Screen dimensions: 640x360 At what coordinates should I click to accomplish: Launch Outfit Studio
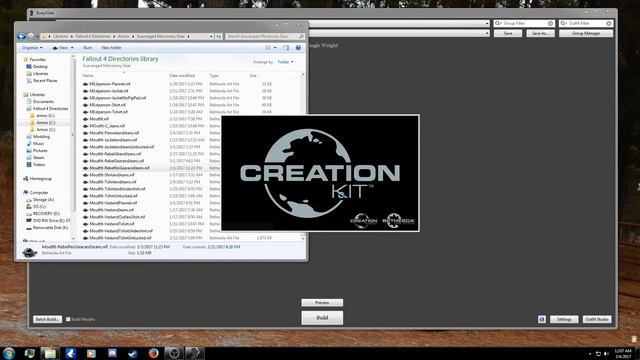(597, 319)
